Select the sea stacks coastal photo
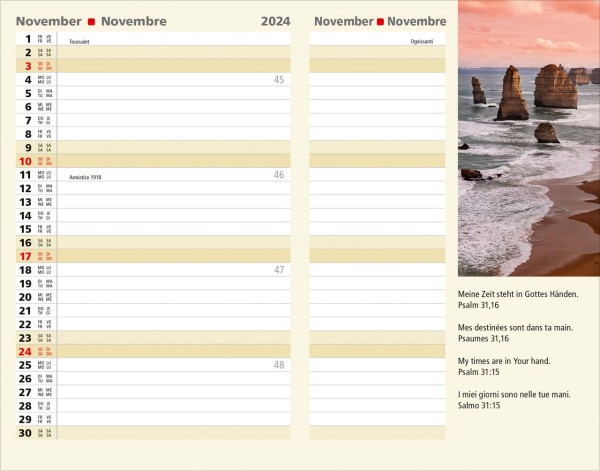 click(x=528, y=138)
